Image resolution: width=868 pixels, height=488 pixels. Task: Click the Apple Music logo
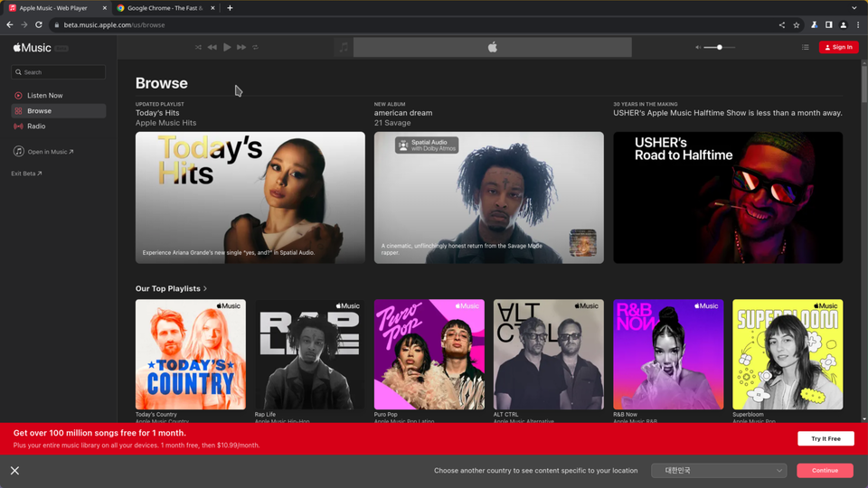tap(33, 48)
